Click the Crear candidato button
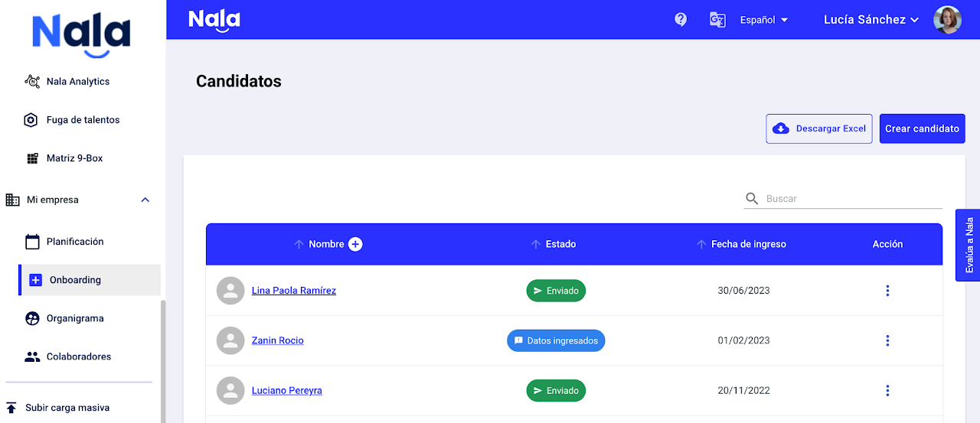The image size is (980, 423). [922, 129]
